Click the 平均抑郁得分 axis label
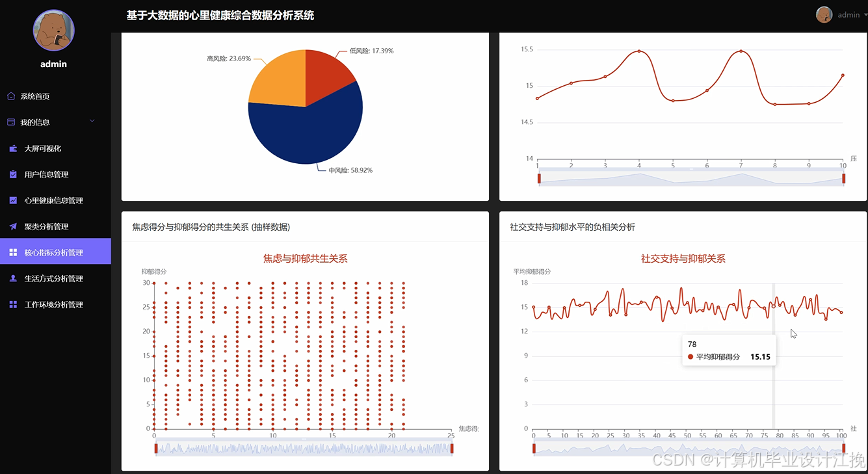Image resolution: width=868 pixels, height=474 pixels. (532, 271)
